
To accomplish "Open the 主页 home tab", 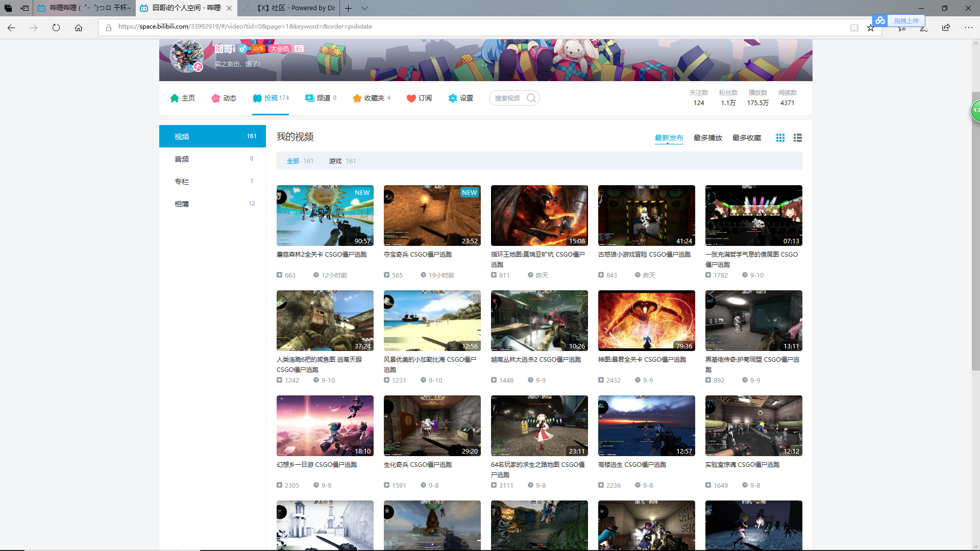I will pos(183,98).
